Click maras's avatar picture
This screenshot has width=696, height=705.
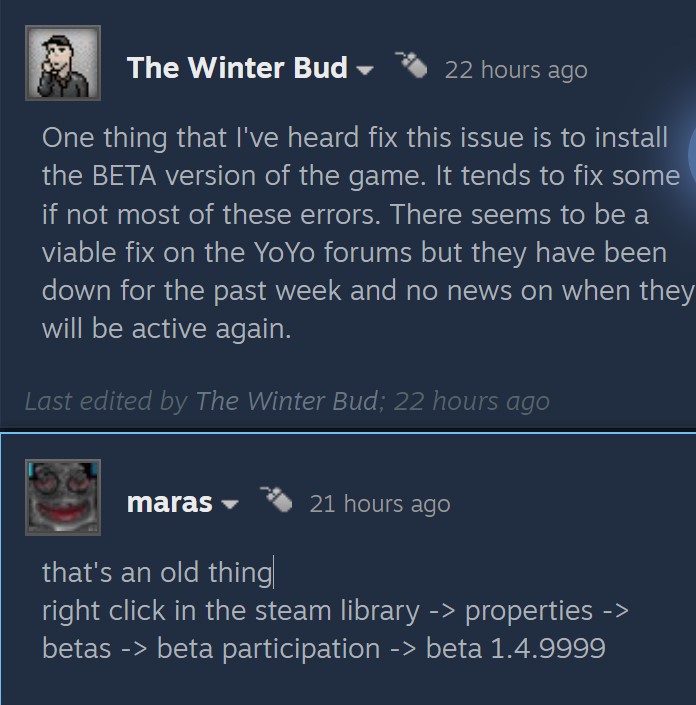click(x=62, y=497)
